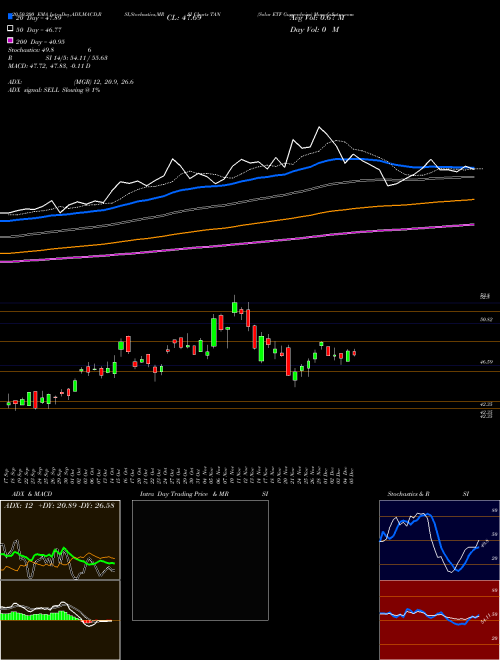
Task: Click the 50.82 price axis label
Action: (487, 320)
